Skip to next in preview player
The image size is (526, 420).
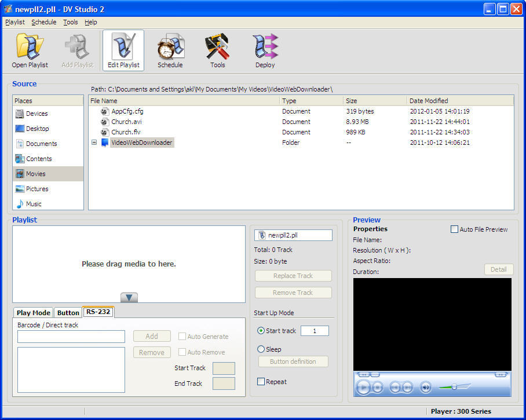[407, 388]
